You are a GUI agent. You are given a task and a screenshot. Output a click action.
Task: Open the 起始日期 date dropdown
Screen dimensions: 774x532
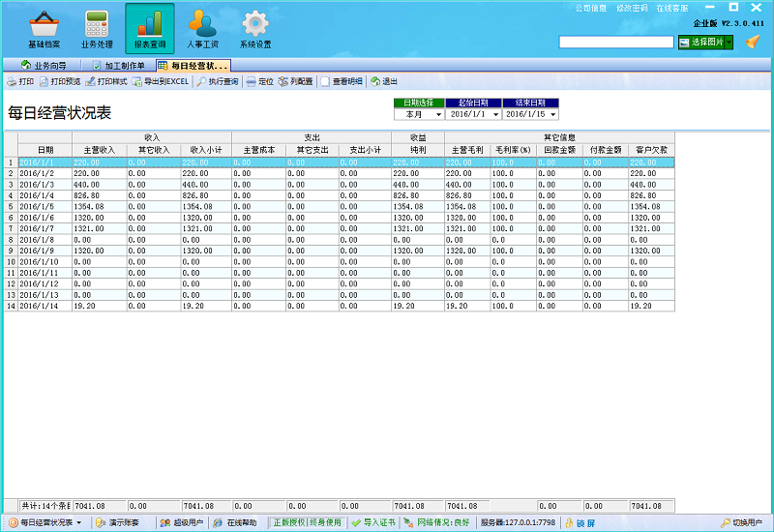pyautogui.click(x=496, y=114)
